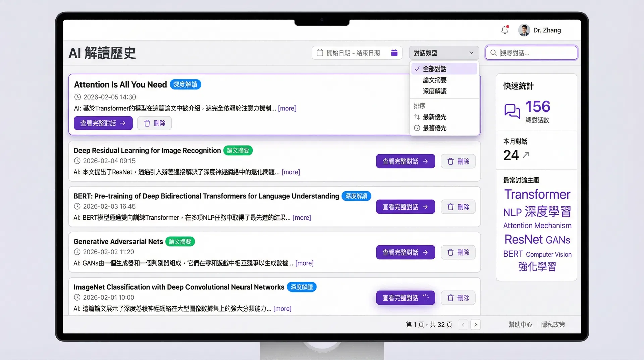The width and height of the screenshot is (644, 360).
Task: Click Dr. Zhang's profile avatar
Action: [524, 30]
